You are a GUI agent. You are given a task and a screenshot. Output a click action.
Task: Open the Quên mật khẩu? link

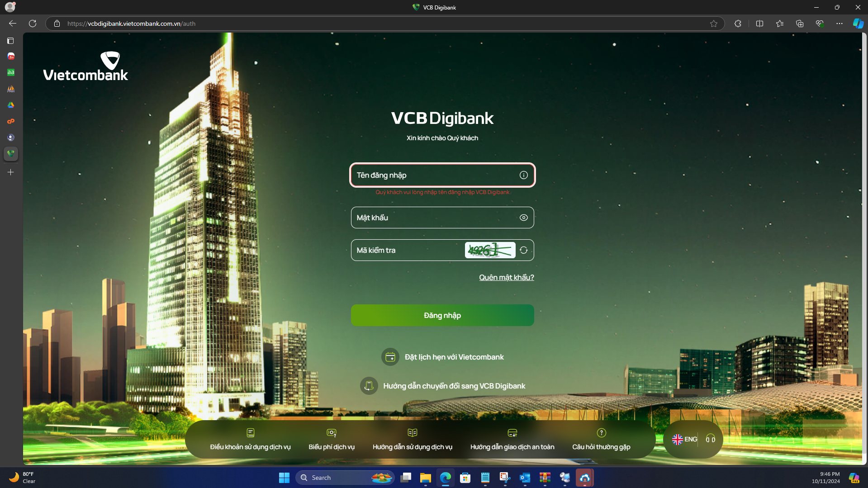click(x=507, y=277)
